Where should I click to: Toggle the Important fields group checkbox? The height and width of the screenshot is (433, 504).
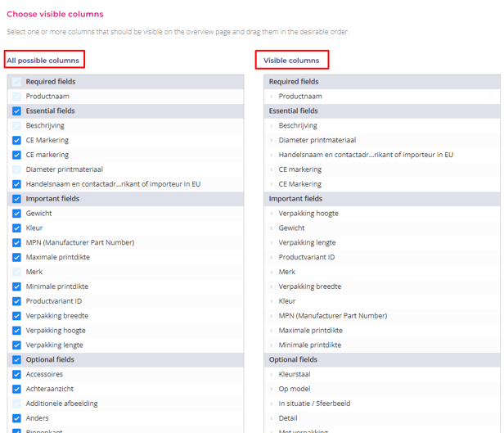click(16, 199)
